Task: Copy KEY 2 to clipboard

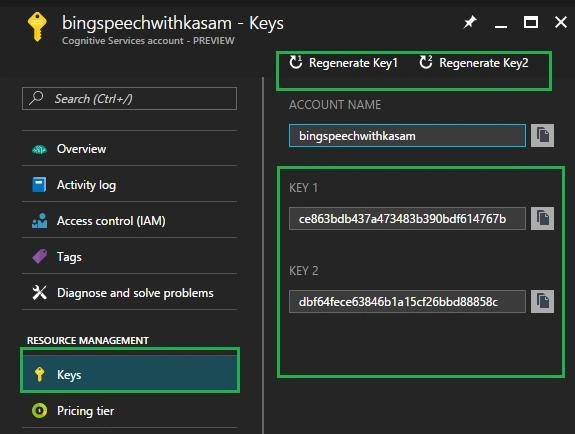Action: tap(543, 301)
